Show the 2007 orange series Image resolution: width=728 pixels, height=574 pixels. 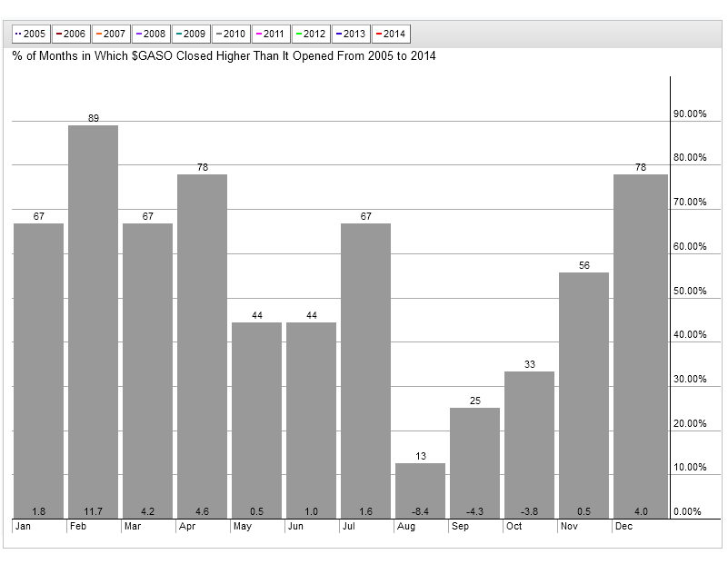tap(110, 34)
